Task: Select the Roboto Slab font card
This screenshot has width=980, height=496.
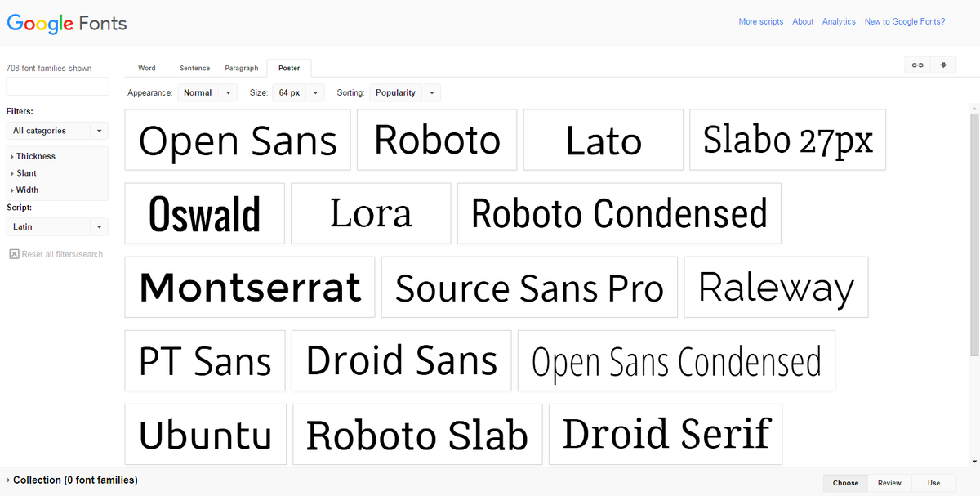Action: [417, 434]
